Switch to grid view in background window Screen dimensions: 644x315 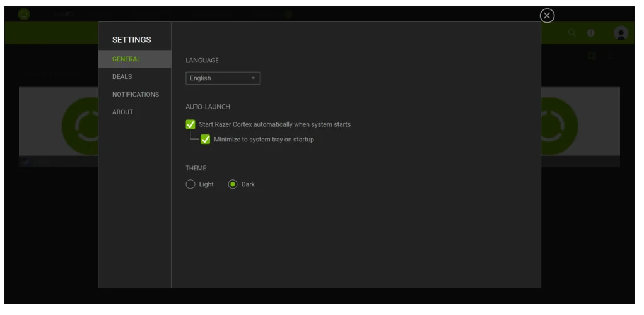click(x=592, y=56)
